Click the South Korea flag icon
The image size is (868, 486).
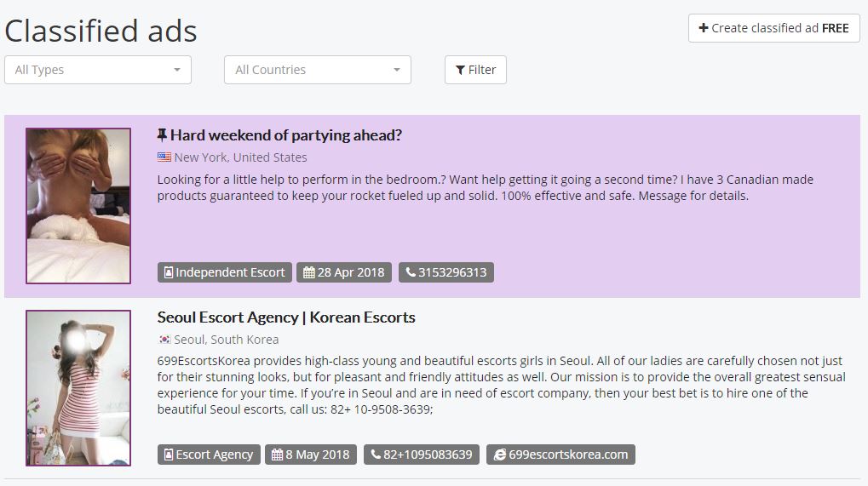tap(164, 340)
